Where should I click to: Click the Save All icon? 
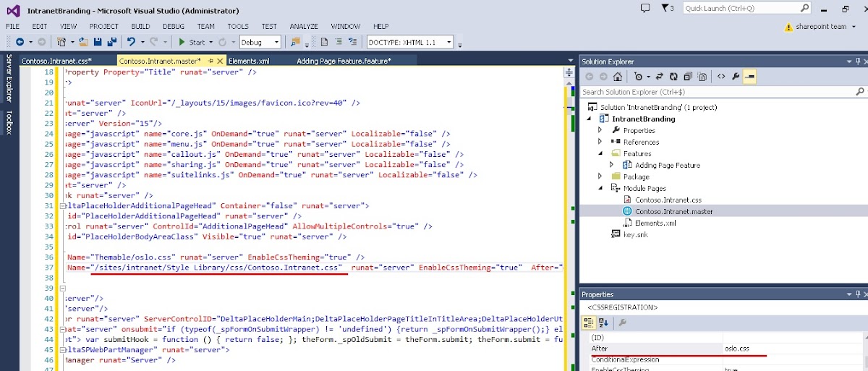[111, 43]
